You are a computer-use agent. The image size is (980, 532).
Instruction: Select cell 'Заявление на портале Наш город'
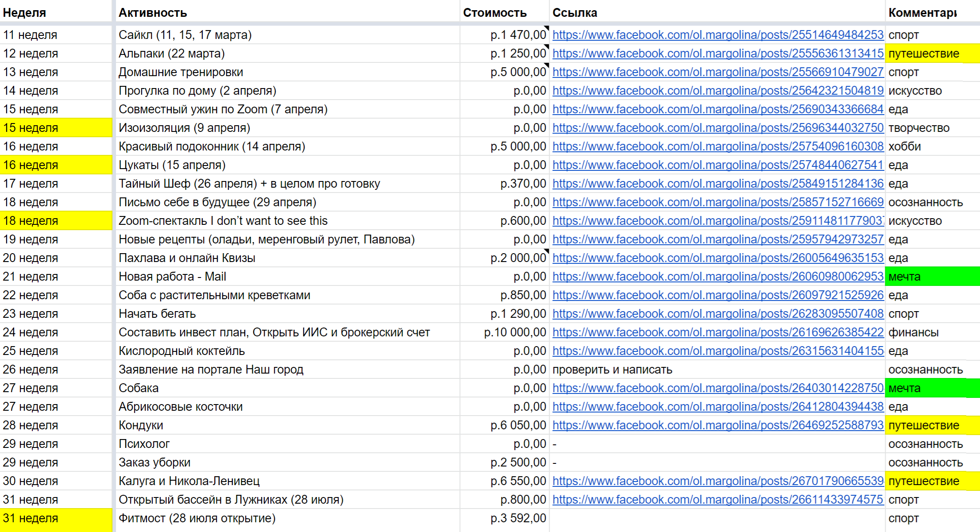[287, 369]
